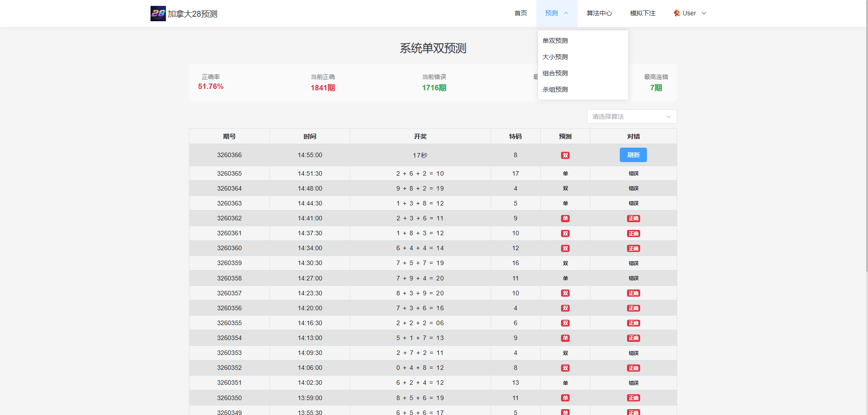Click red 双 prediction badge for period 3260366
The width and height of the screenshot is (868, 415).
(565, 155)
